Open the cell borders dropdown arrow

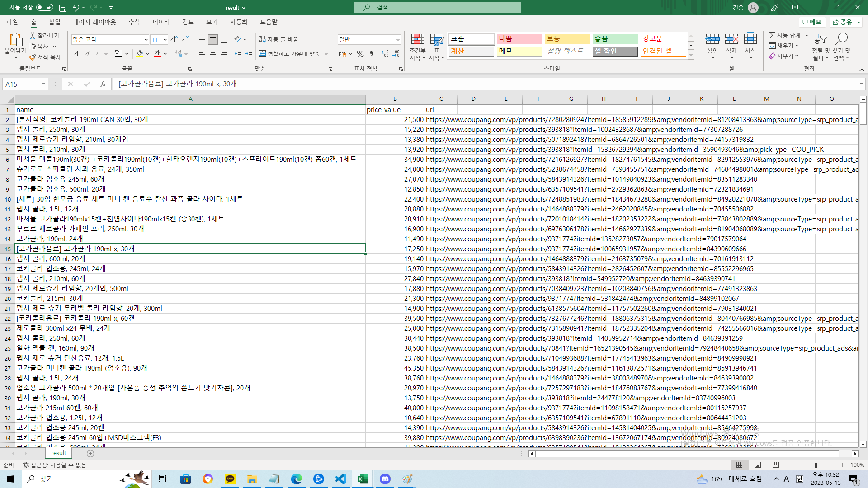[x=127, y=54]
